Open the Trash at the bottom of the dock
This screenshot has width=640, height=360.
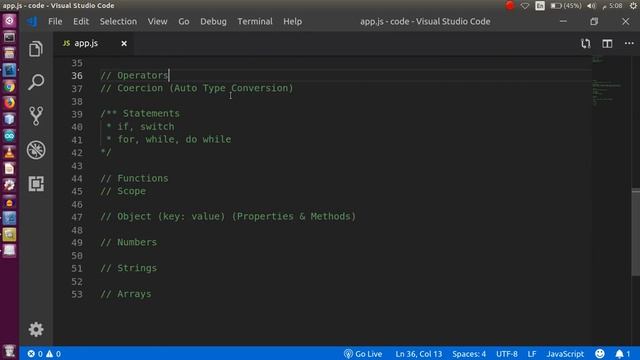point(9,351)
